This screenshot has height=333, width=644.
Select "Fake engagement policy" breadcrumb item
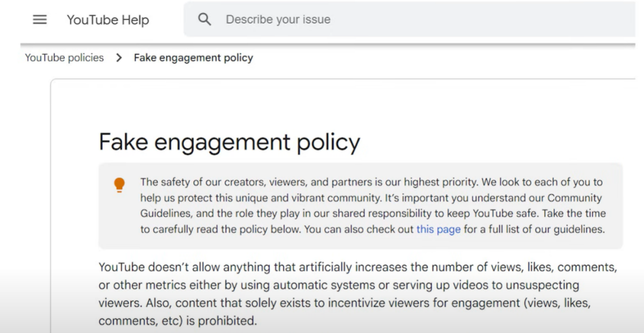[x=193, y=58]
